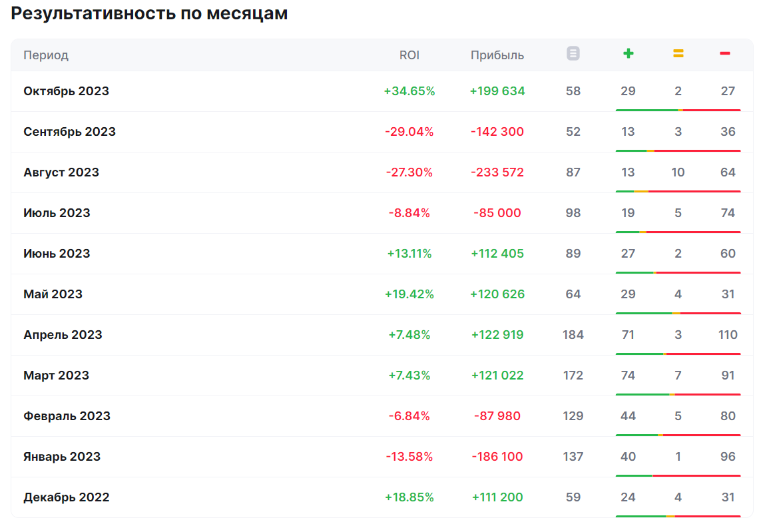Viewport: 757px width, 532px height.
Task: Click the Август 2023 result ratio bar
Action: click(x=678, y=191)
